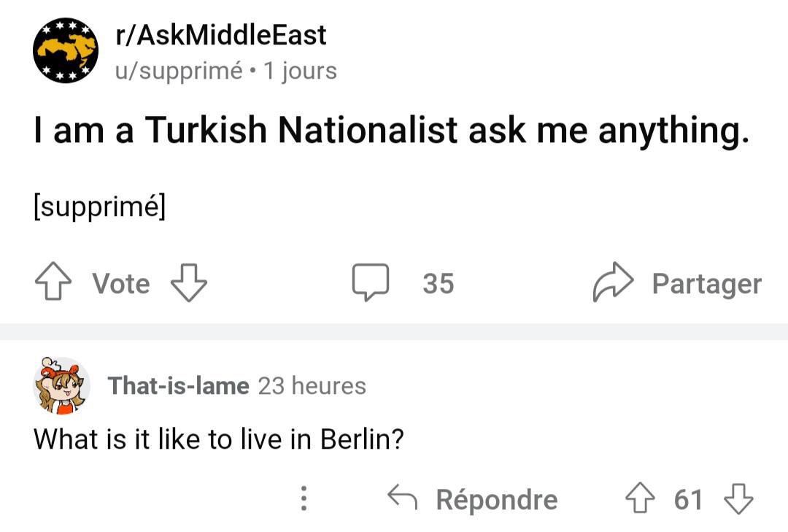Click the comment's 61 vote score
788x532 pixels.
(688, 500)
